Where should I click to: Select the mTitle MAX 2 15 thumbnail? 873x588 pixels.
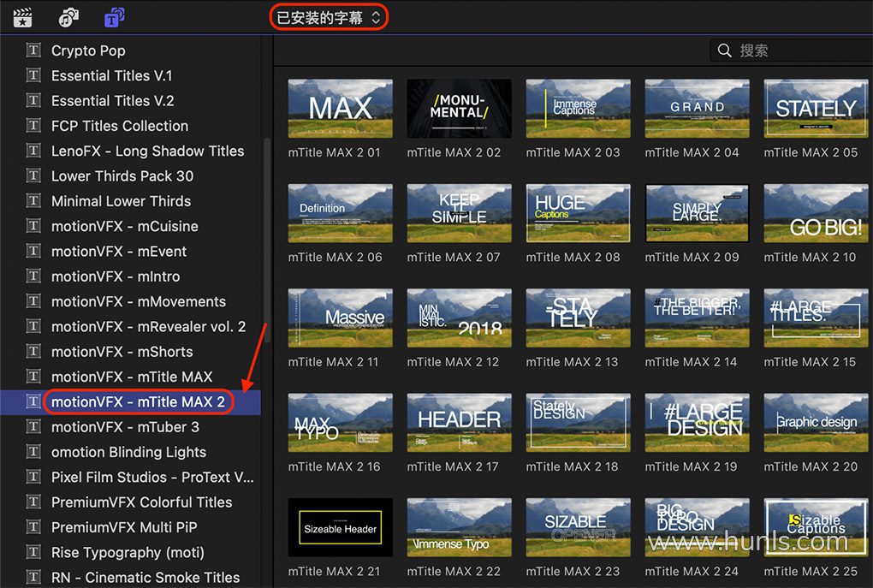(817, 318)
